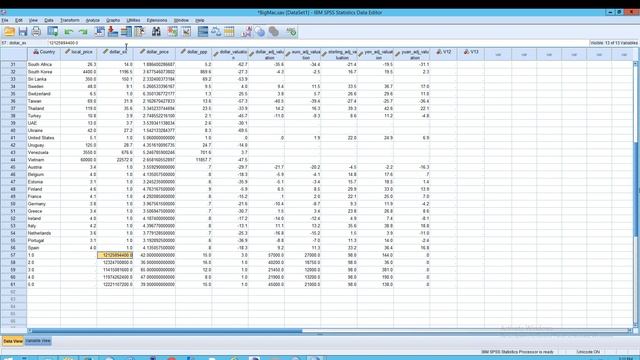The image size is (640, 360).
Task: Click the Portugal country cell
Action: 44,240
